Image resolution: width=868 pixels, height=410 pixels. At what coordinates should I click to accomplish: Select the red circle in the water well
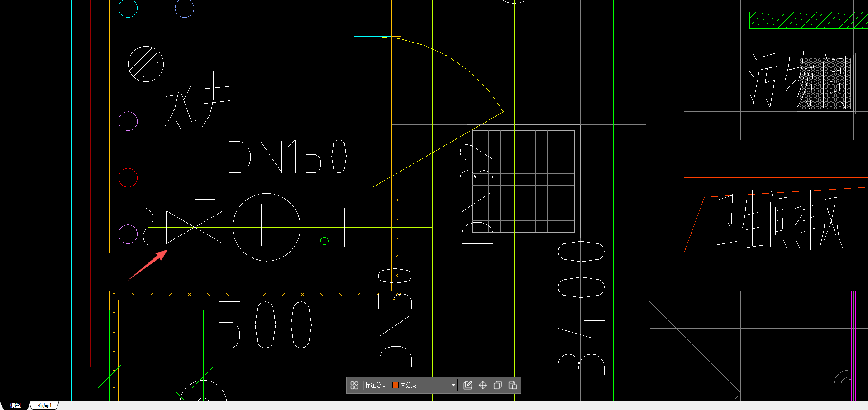click(128, 177)
